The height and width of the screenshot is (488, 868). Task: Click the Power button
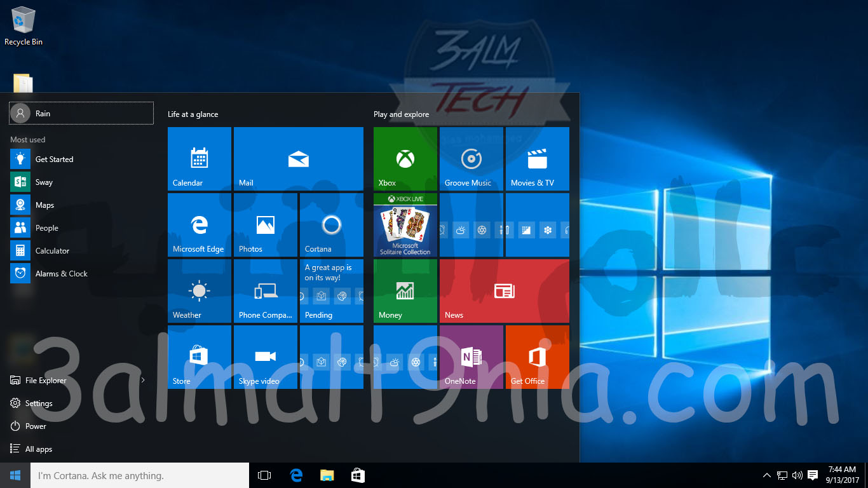coord(81,426)
